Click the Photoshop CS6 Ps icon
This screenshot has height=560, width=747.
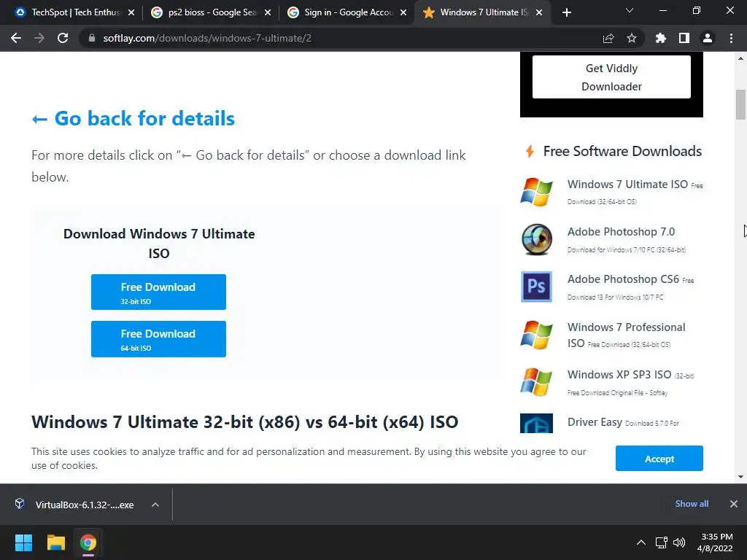(536, 287)
